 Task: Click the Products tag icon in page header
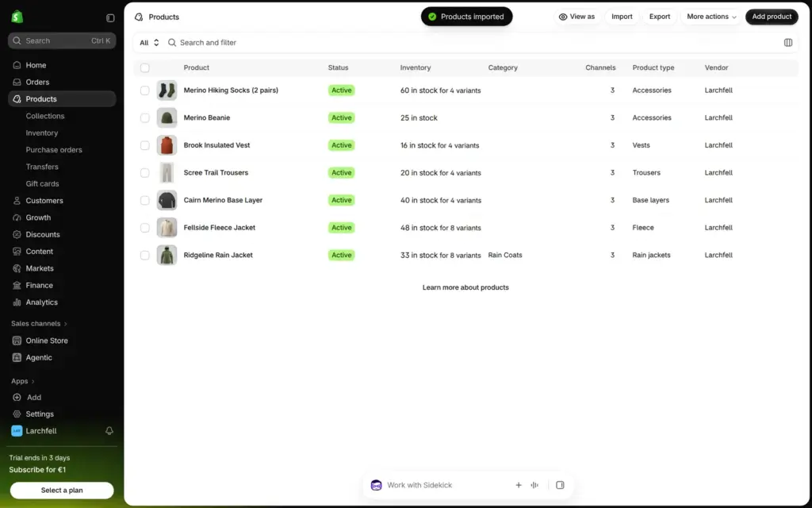point(139,17)
